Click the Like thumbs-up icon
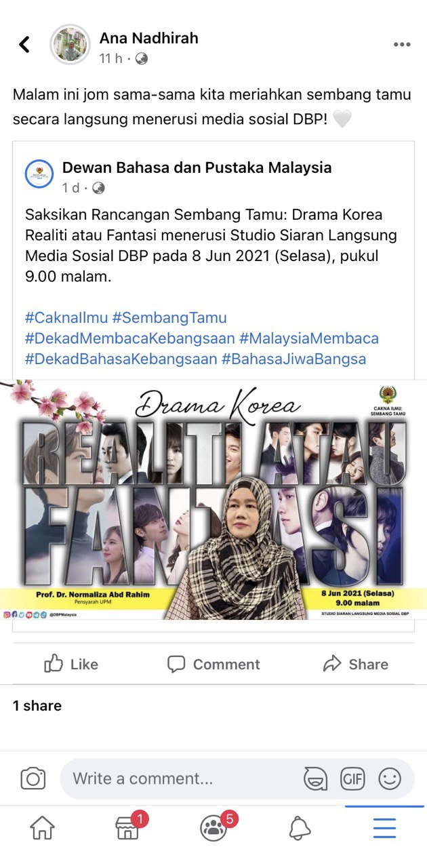 54,664
